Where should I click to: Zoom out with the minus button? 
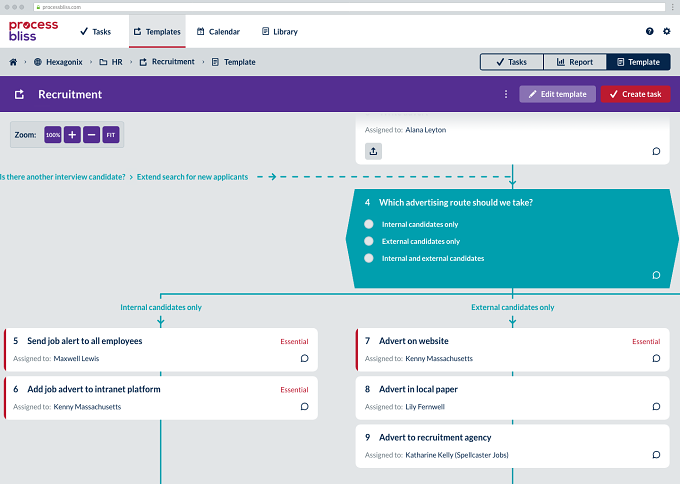tap(92, 135)
